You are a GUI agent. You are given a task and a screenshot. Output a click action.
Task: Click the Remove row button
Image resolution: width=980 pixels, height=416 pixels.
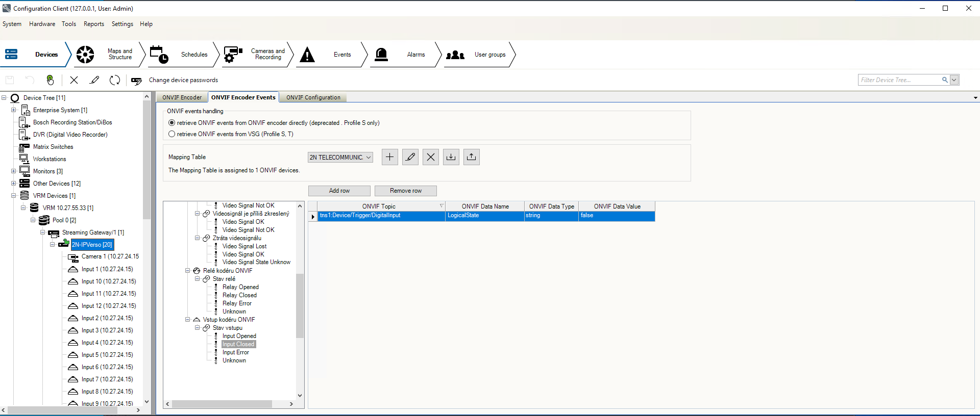point(405,191)
